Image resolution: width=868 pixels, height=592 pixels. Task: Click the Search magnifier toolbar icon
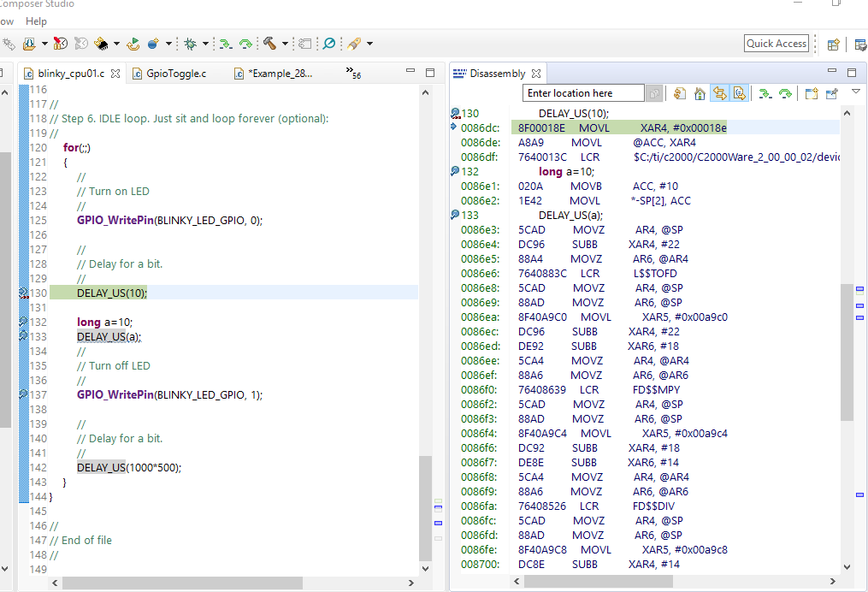(328, 43)
